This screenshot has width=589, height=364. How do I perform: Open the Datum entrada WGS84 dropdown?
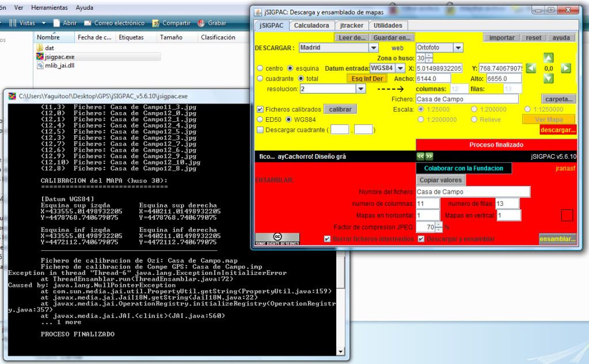(400, 68)
